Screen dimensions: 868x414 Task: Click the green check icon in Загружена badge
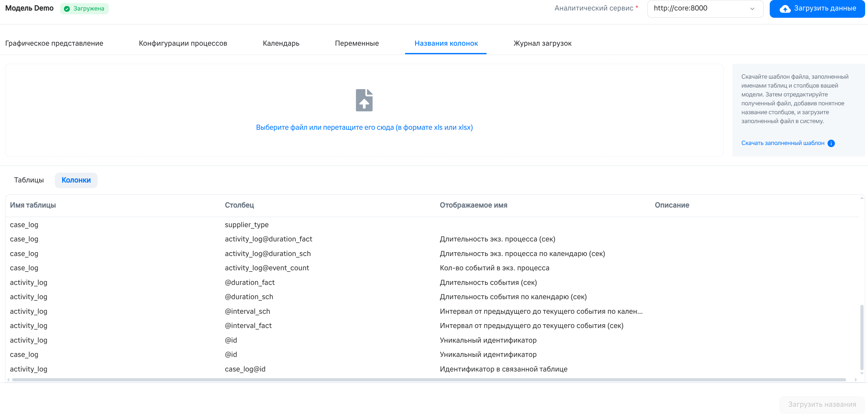[67, 9]
